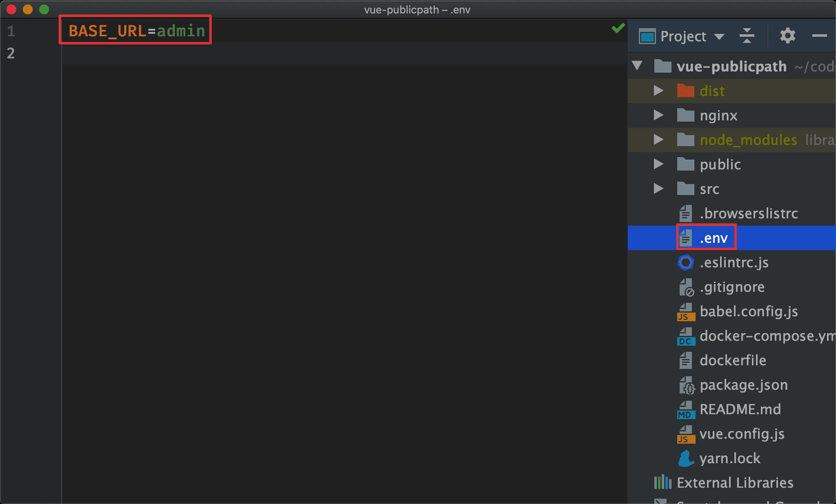Collapse the vue-publicpath root folder
The height and width of the screenshot is (504, 836).
pos(637,66)
